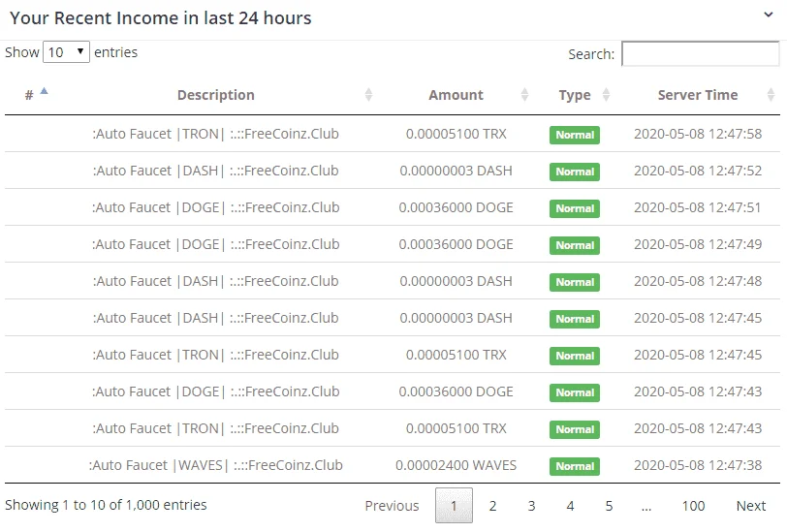Select pagination page 1
787x532 pixels.
click(x=454, y=506)
